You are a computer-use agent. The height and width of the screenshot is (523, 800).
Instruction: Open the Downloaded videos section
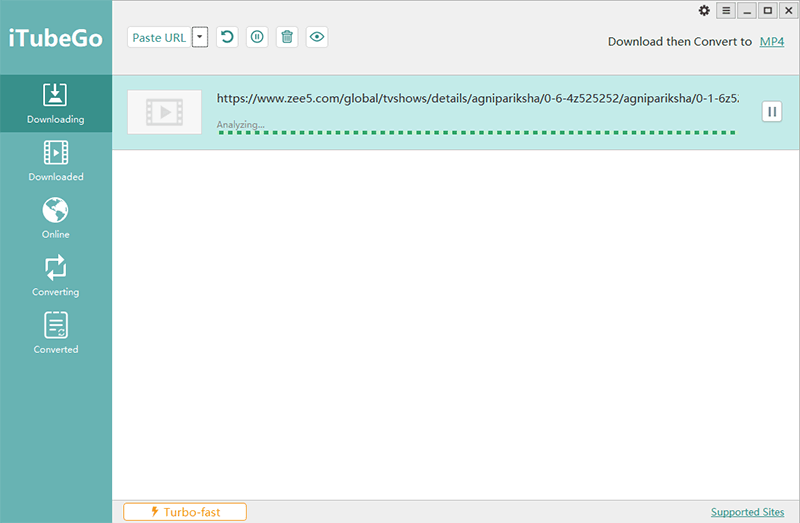click(56, 161)
